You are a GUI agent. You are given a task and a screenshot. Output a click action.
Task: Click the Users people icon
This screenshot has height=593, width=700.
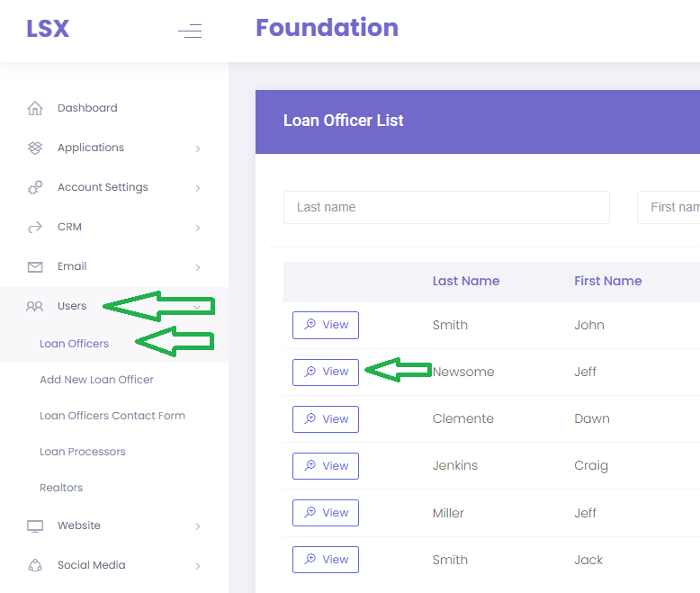click(35, 306)
